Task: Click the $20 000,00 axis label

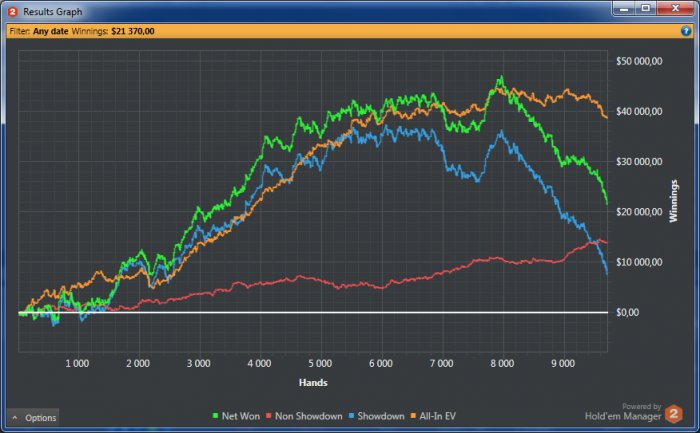Action: pos(639,212)
